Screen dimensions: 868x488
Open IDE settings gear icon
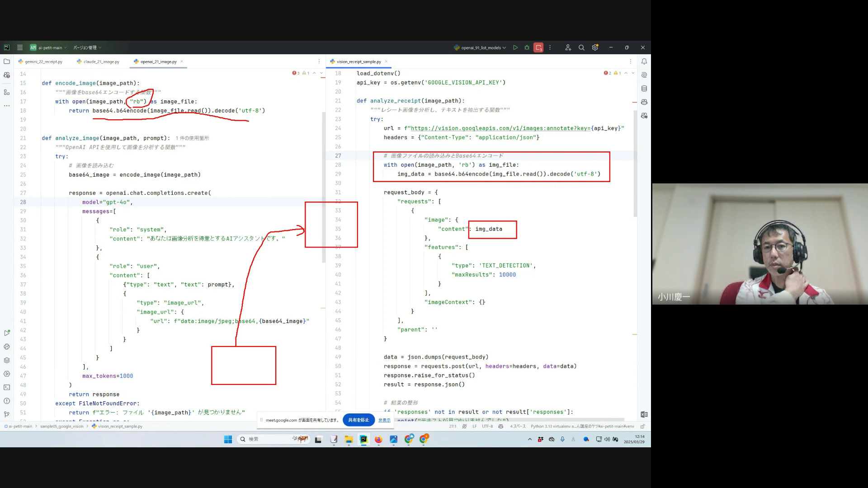pyautogui.click(x=595, y=47)
